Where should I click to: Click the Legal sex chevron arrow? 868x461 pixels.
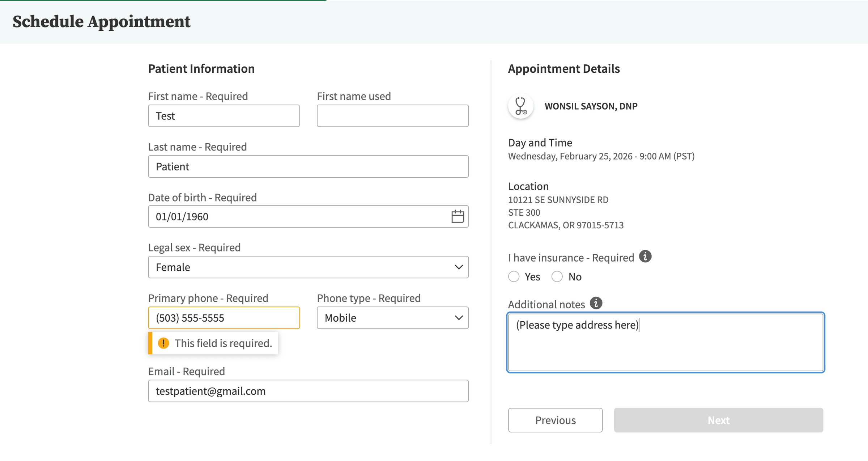459,267
